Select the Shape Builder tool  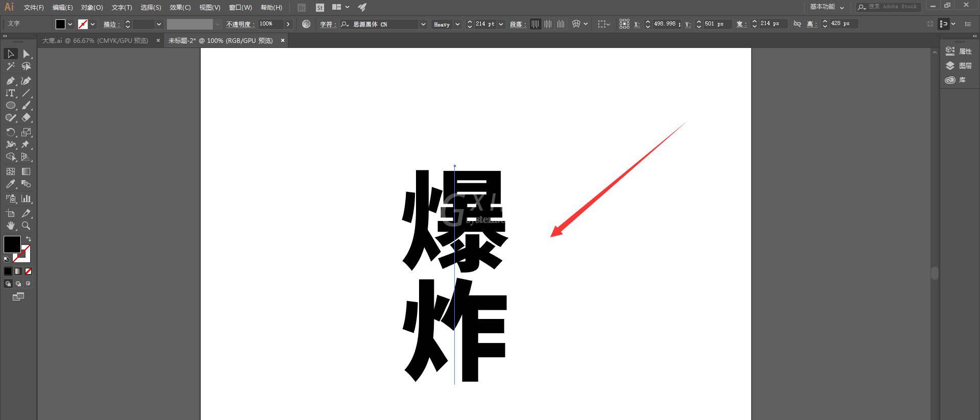click(x=11, y=157)
